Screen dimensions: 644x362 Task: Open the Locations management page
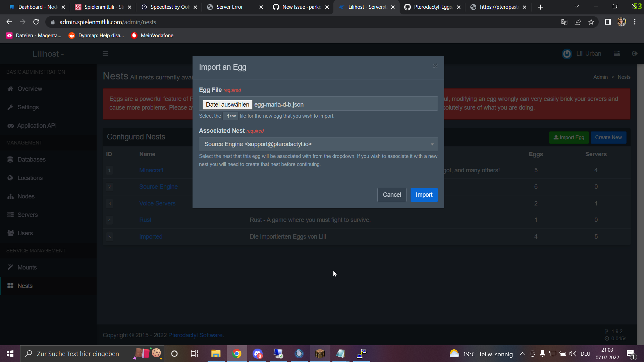pos(30,178)
